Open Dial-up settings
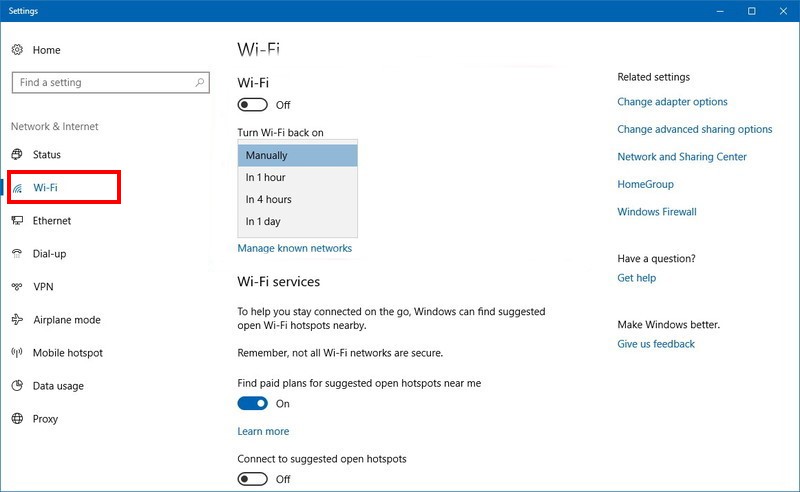This screenshot has width=800, height=492. click(x=49, y=254)
